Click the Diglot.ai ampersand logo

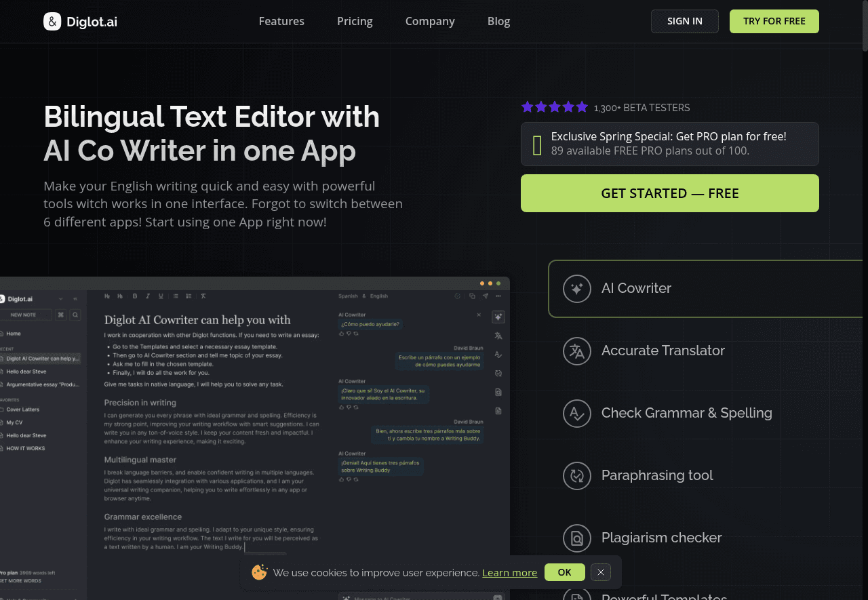52,22
